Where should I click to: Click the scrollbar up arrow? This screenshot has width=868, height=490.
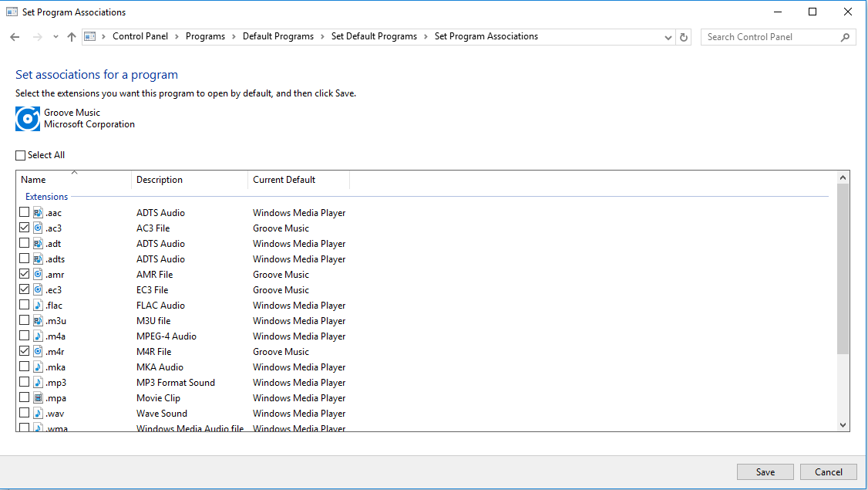843,177
